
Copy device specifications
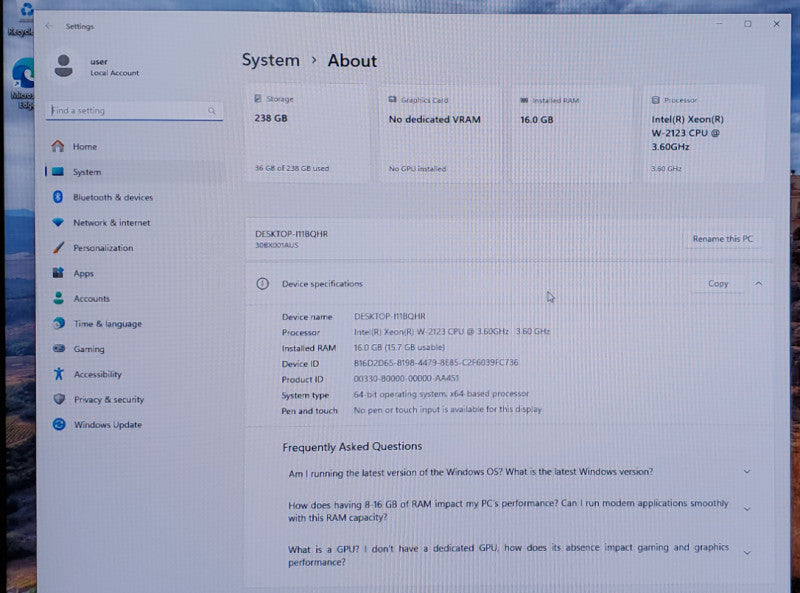tap(718, 283)
